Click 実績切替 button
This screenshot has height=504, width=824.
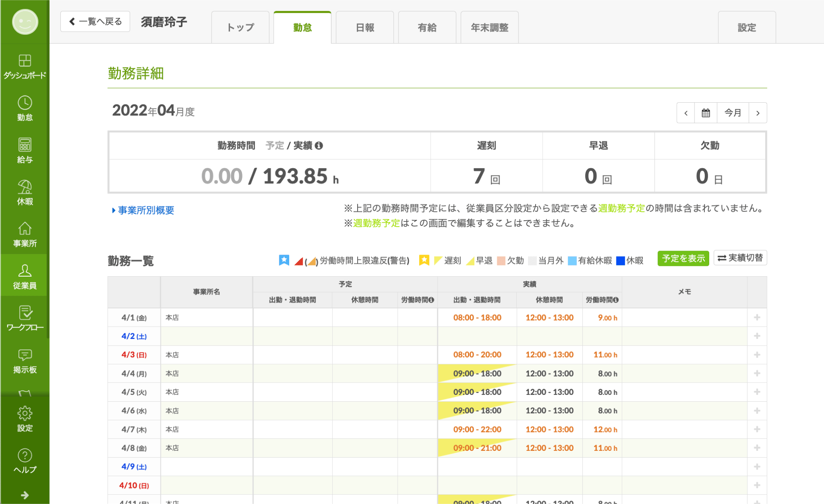tap(740, 258)
